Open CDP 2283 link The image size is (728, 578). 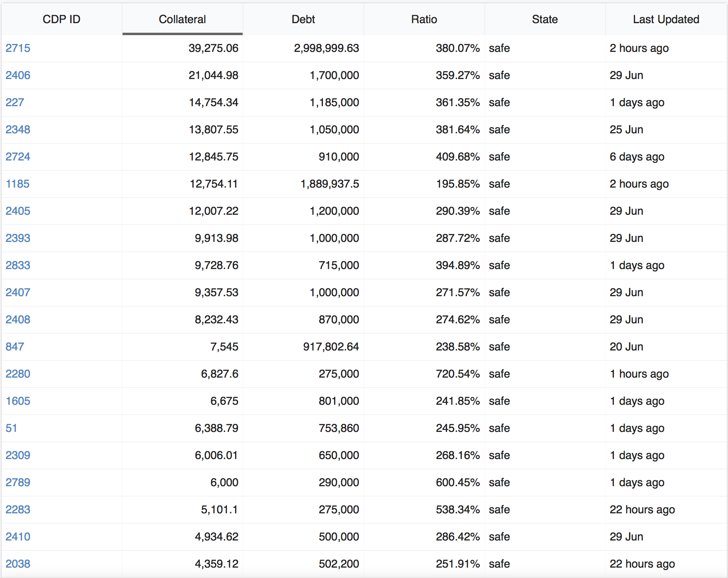pyautogui.click(x=18, y=509)
